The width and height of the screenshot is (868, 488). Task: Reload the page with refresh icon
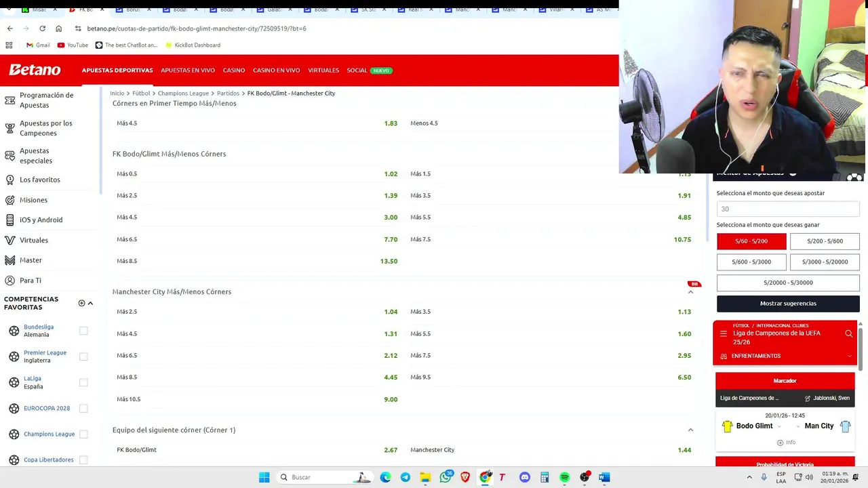[x=42, y=28]
